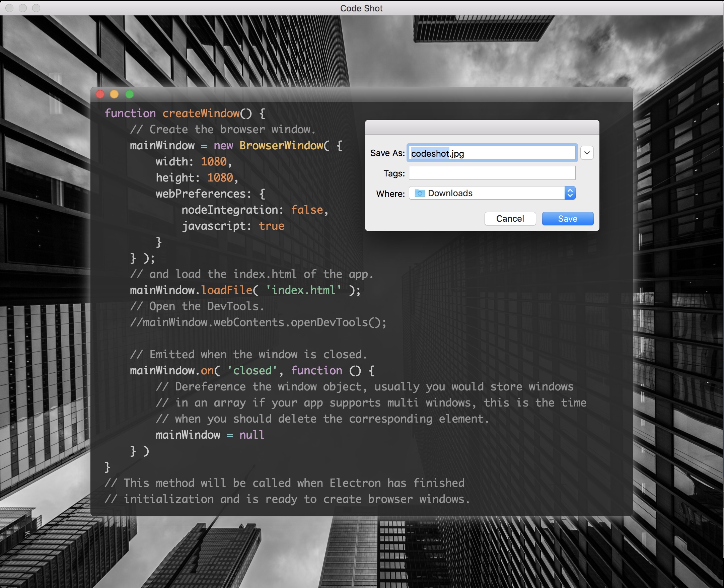Cancel the save dialog

click(510, 218)
